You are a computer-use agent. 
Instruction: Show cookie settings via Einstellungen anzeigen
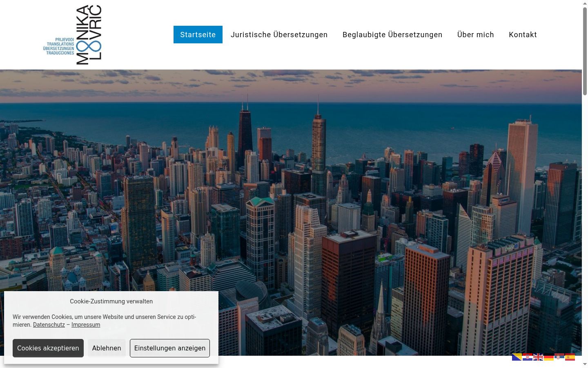(x=170, y=348)
